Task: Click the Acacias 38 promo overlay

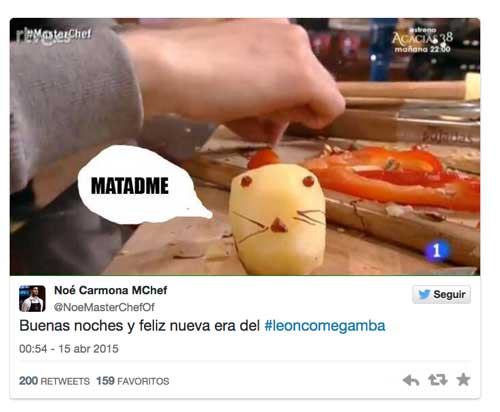Action: coord(422,40)
